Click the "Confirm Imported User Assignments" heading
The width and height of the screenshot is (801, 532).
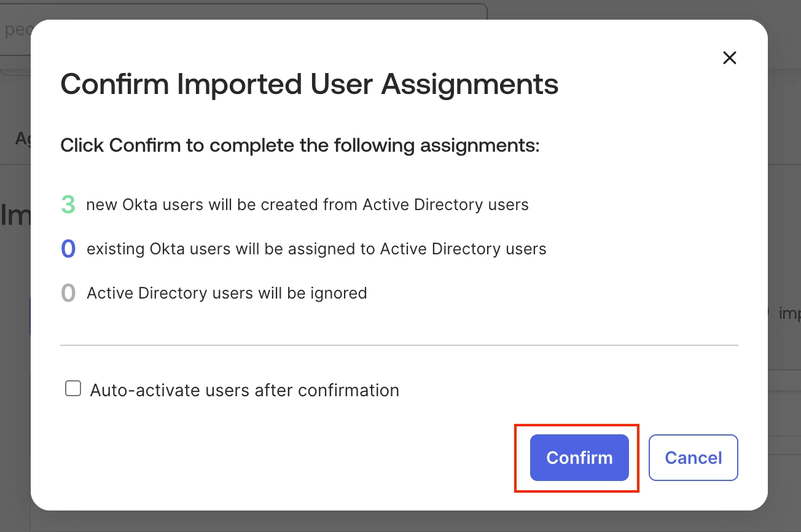click(310, 84)
